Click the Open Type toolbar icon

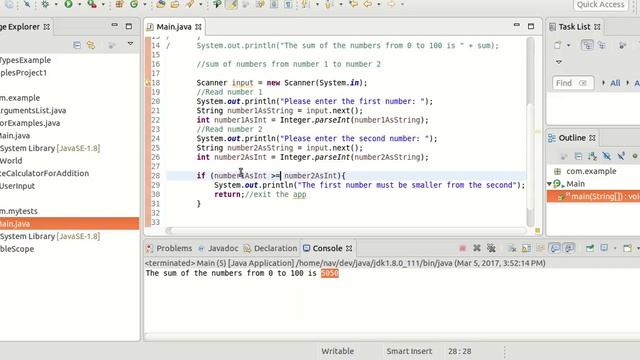[x=161, y=4]
